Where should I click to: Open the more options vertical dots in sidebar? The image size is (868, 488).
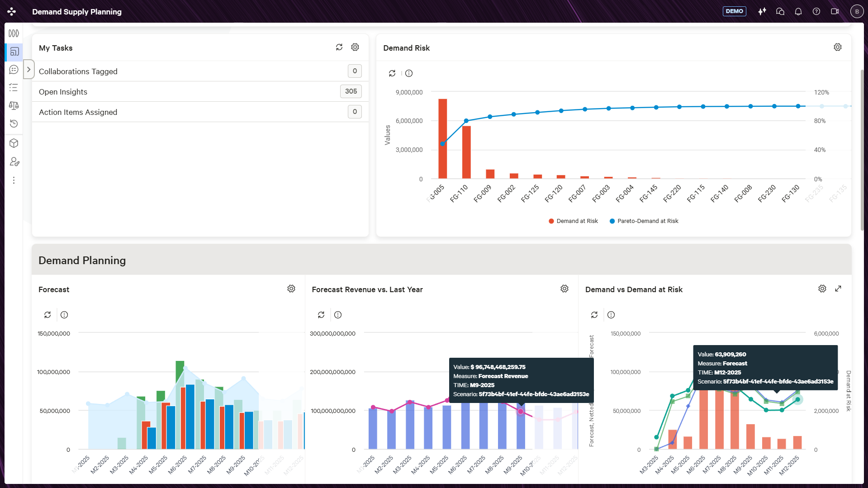14,180
